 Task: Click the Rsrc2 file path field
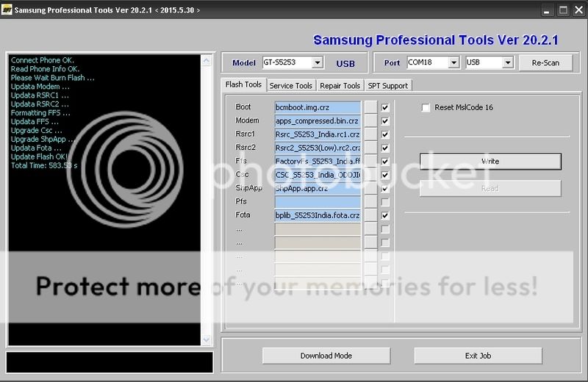(318, 148)
